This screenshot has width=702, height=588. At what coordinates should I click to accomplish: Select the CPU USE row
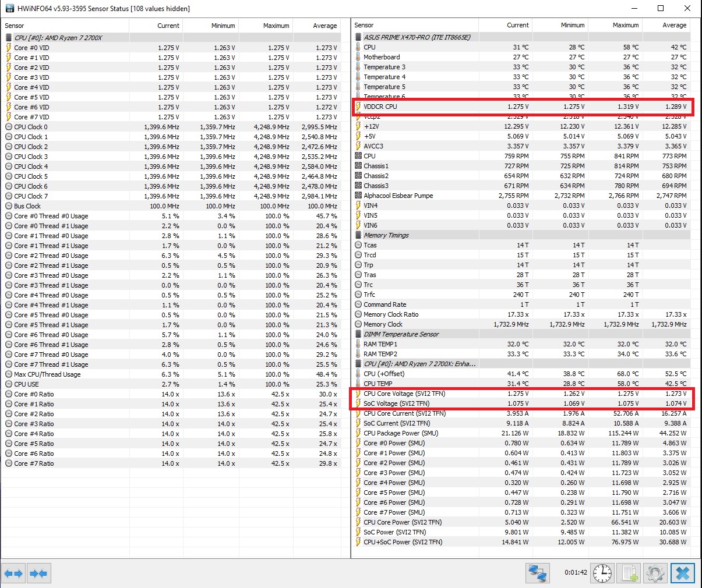coord(171,384)
